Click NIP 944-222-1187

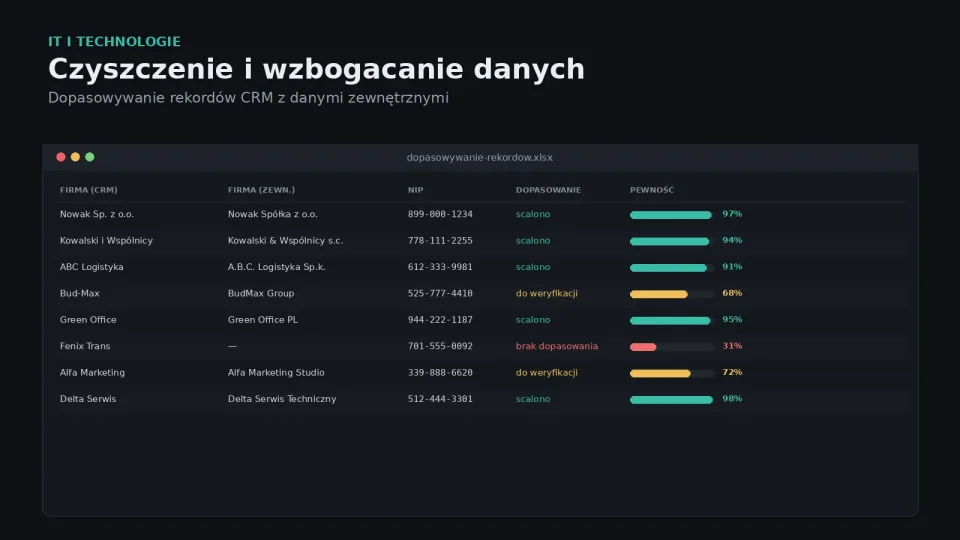tap(440, 320)
